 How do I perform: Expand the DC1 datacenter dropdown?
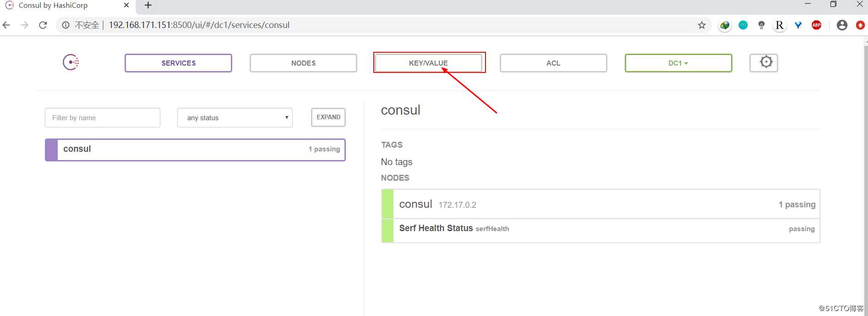pyautogui.click(x=678, y=63)
